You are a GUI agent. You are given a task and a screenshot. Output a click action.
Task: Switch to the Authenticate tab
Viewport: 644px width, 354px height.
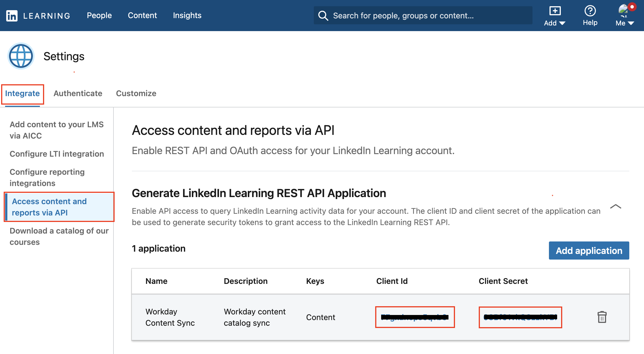coord(78,93)
